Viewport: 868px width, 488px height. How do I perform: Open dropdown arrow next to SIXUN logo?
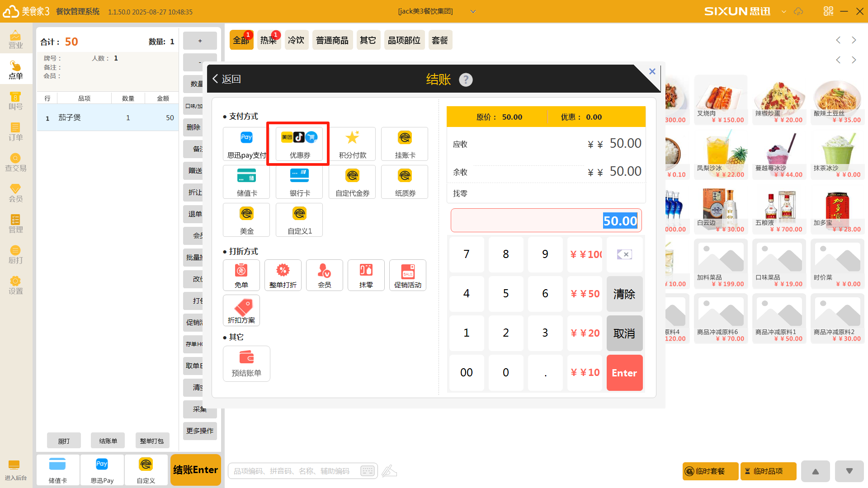[784, 11]
